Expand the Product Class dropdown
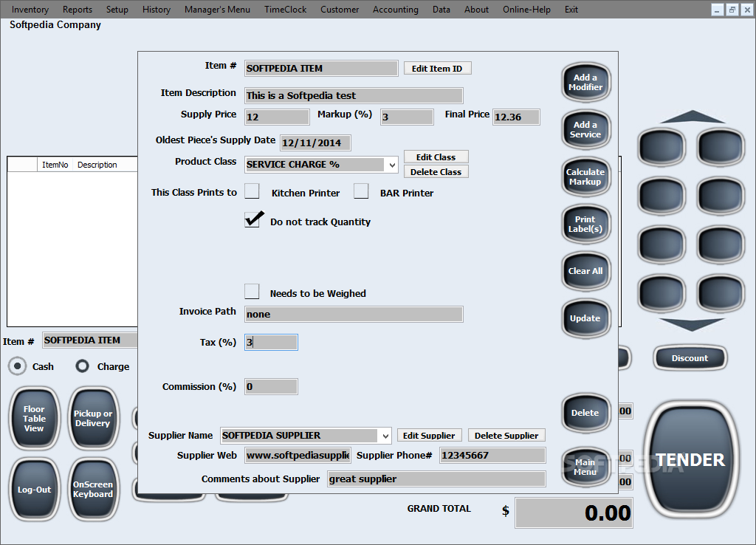The image size is (756, 545). 392,165
